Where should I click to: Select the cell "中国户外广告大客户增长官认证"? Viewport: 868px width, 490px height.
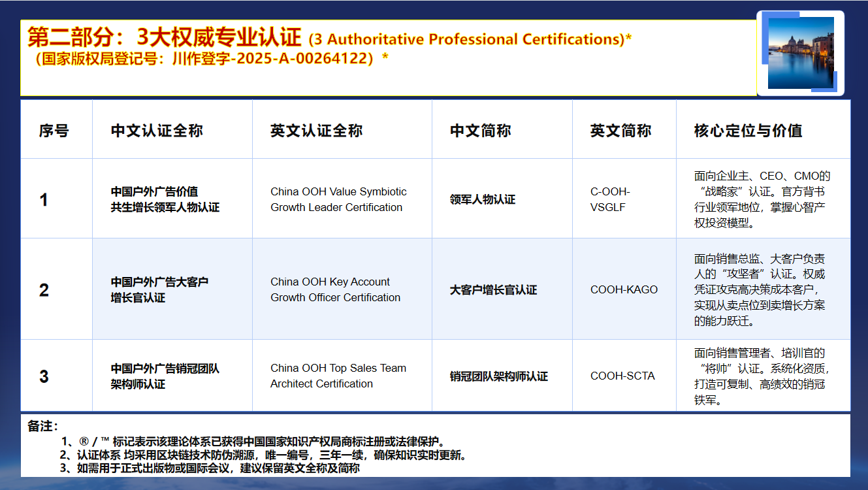pos(159,289)
